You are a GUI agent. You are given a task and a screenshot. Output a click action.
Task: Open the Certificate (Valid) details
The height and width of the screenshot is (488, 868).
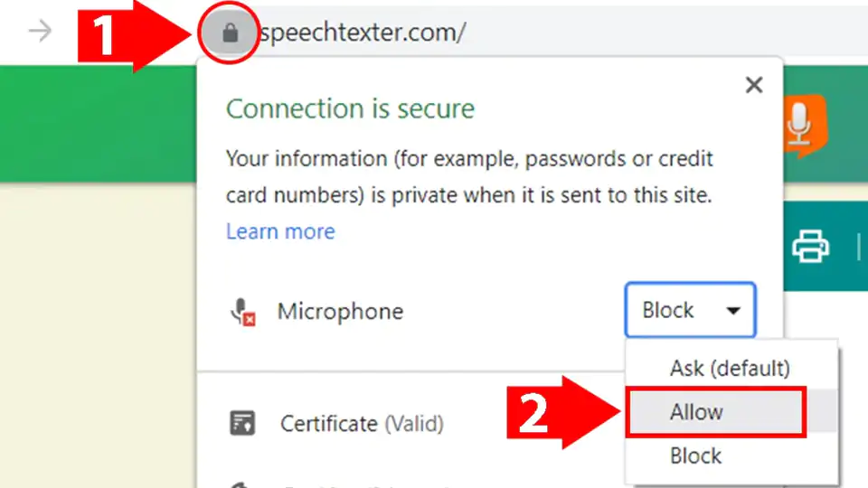point(362,423)
